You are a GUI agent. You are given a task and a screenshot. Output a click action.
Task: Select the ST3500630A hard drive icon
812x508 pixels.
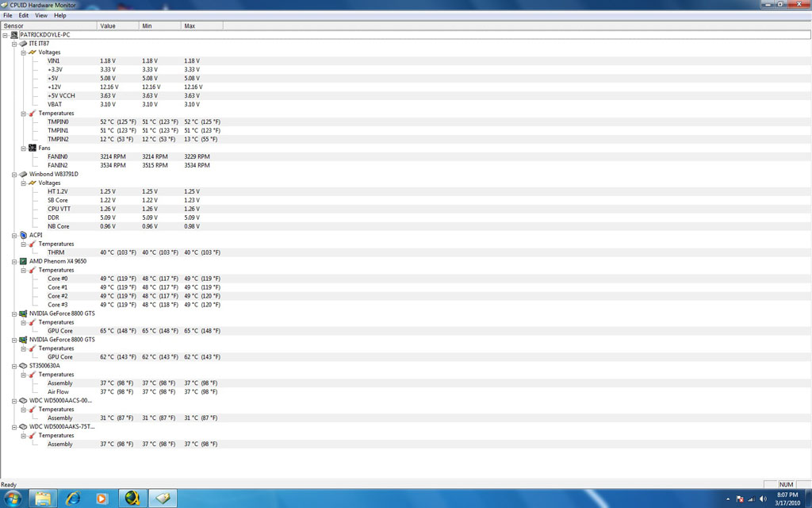[x=23, y=366]
